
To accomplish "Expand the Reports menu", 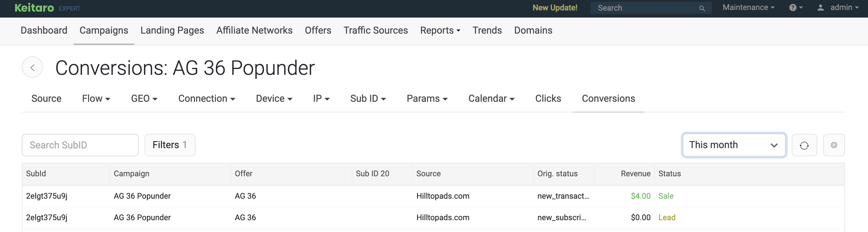I will click(x=440, y=30).
